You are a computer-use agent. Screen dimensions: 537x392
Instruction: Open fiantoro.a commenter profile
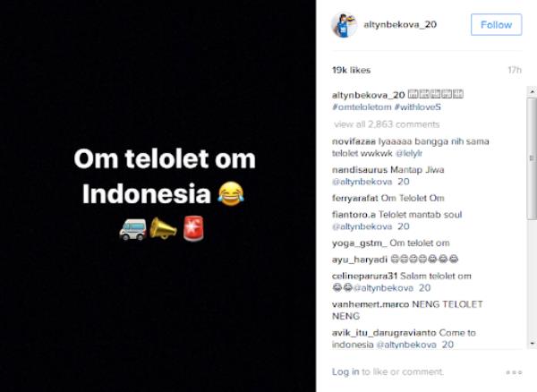point(354,215)
